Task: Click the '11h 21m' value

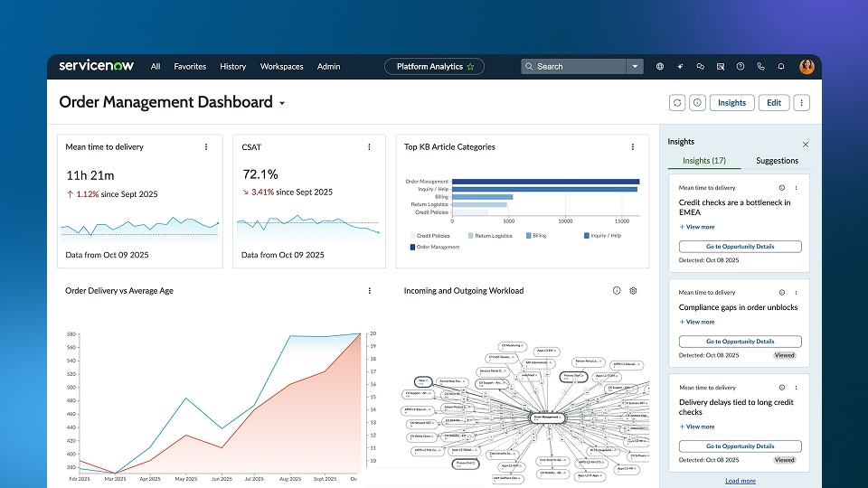Action: pos(90,175)
